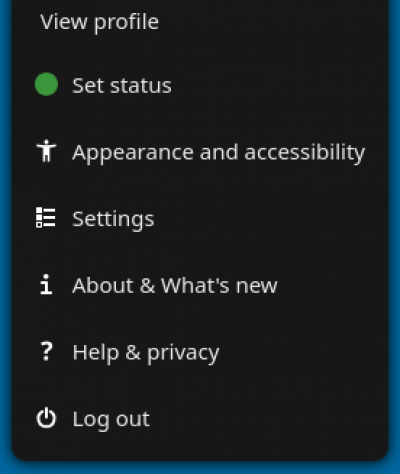Click the 'out' word in Log out

[133, 419]
